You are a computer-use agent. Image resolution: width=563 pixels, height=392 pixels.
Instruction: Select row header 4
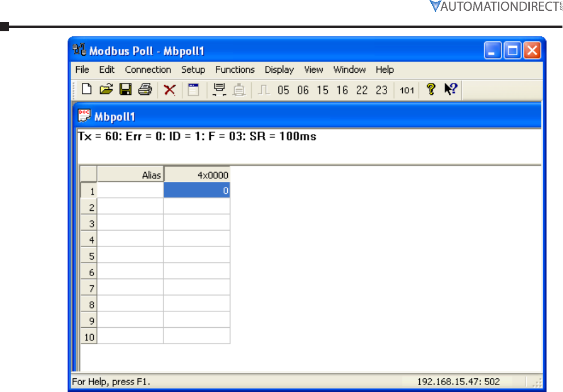(89, 239)
